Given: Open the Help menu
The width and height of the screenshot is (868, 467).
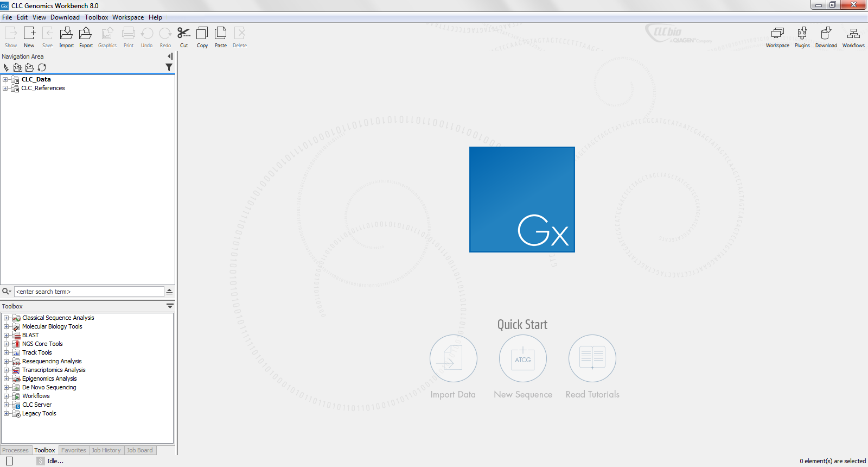Looking at the screenshot, I should coord(155,17).
